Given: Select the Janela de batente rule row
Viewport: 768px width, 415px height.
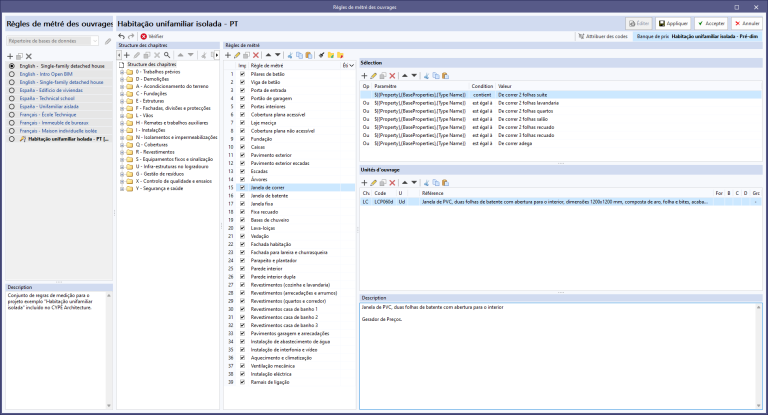Looking at the screenshot, I should click(289, 196).
